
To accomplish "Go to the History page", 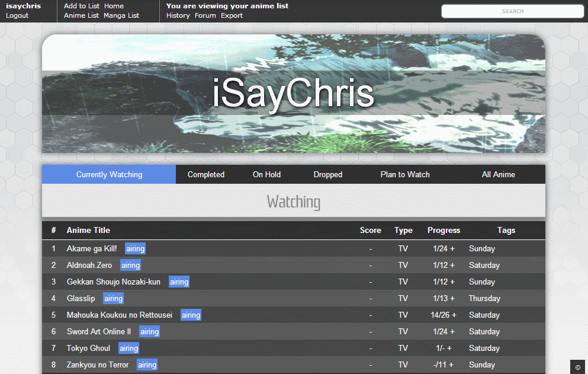I will click(178, 16).
